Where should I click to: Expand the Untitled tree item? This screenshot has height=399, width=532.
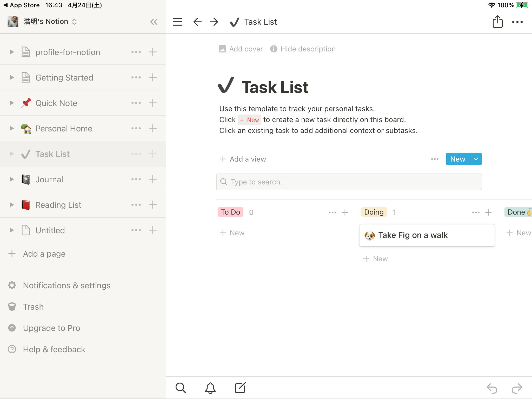[12, 230]
